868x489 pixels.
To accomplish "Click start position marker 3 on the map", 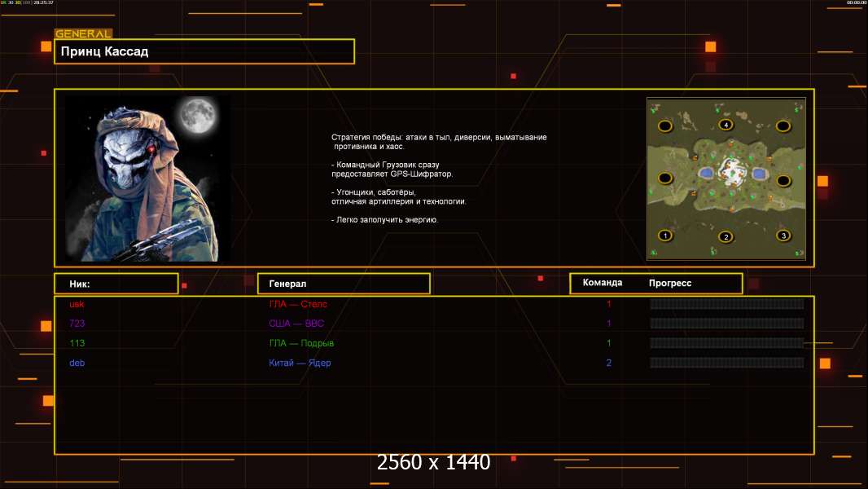I will coord(783,236).
